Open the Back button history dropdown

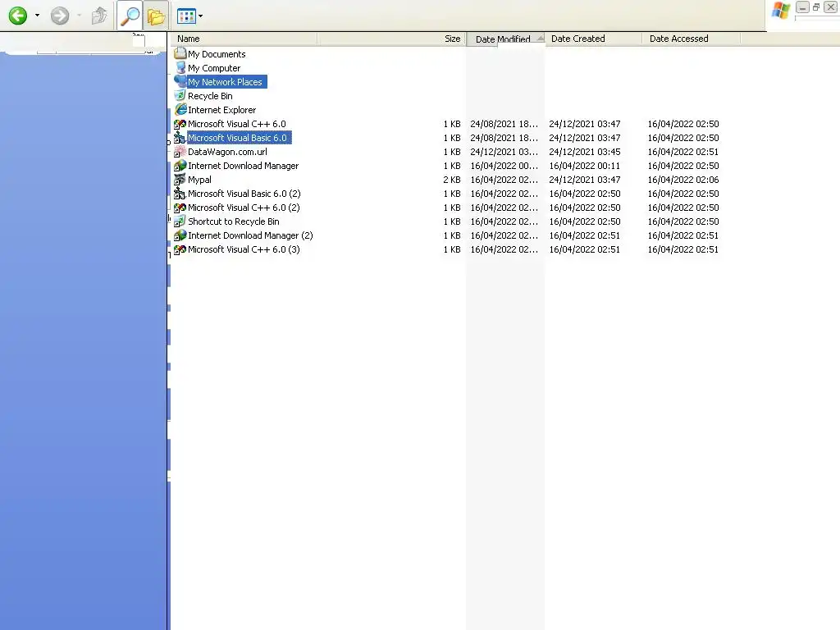(x=37, y=16)
